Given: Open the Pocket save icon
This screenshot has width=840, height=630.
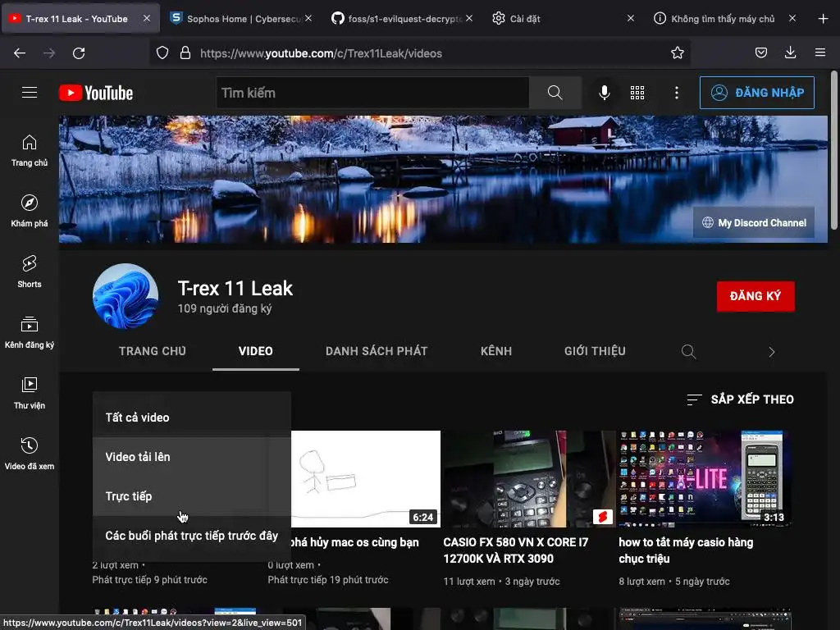Looking at the screenshot, I should 760,52.
